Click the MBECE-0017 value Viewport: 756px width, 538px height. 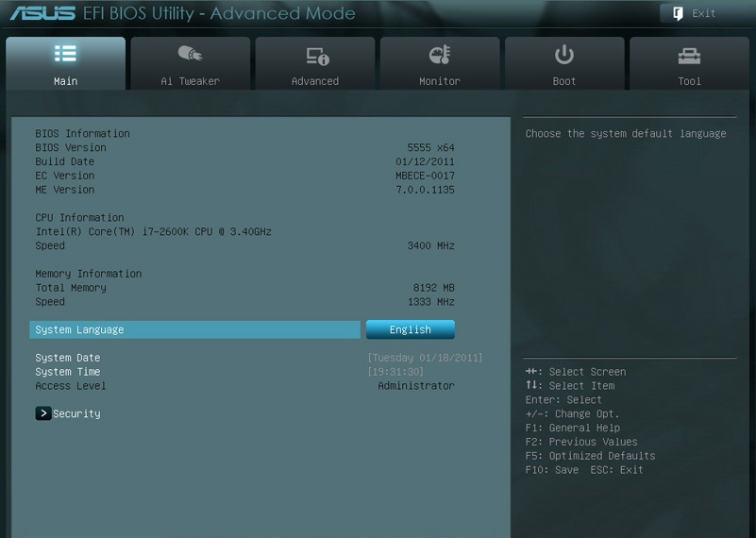tap(425, 176)
